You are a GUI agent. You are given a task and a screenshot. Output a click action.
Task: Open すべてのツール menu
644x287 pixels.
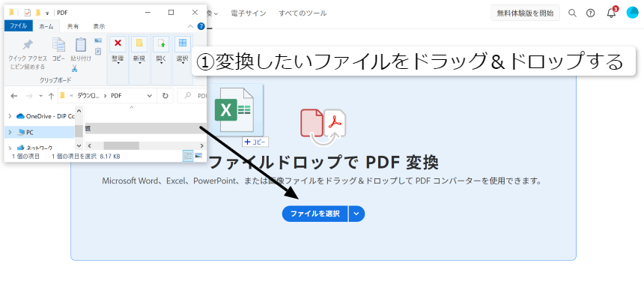303,13
